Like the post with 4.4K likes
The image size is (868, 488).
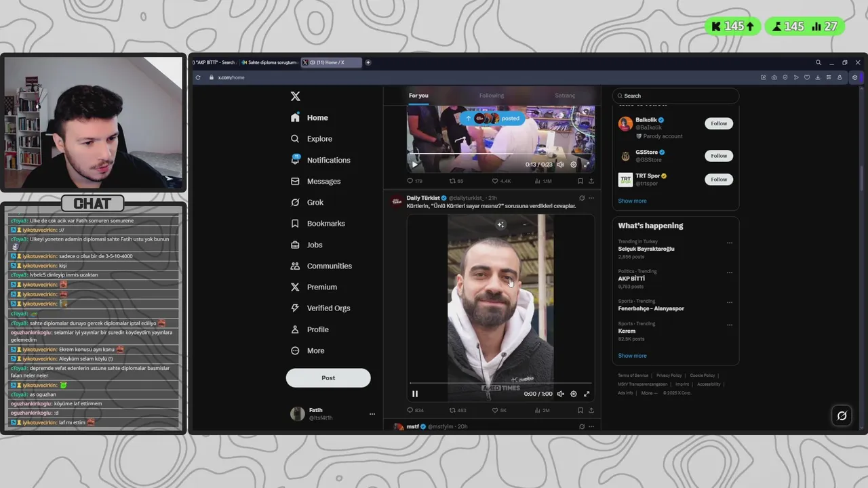point(495,181)
